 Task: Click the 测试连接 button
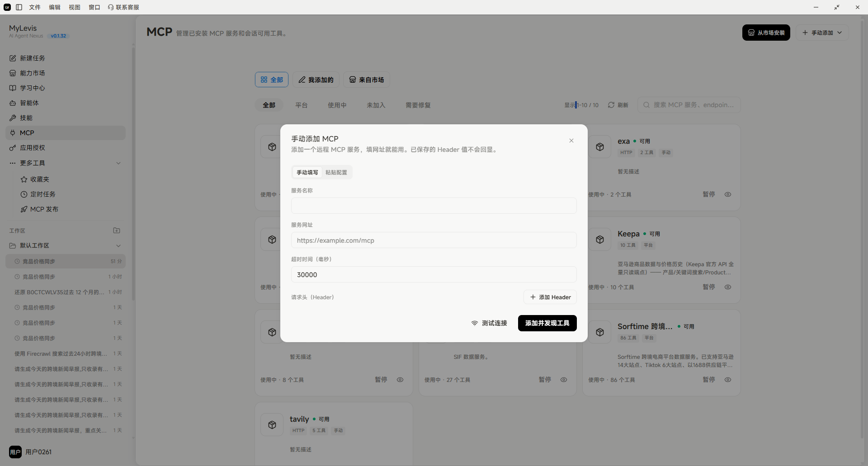[489, 323]
